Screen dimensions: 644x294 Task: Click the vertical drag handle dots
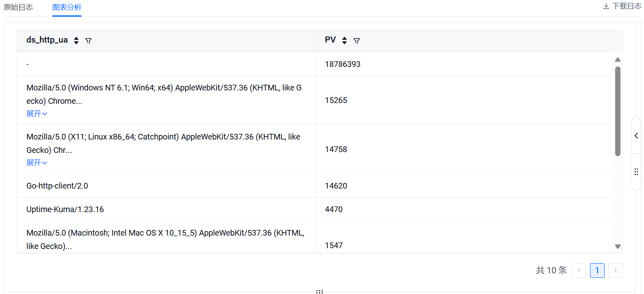coord(636,172)
